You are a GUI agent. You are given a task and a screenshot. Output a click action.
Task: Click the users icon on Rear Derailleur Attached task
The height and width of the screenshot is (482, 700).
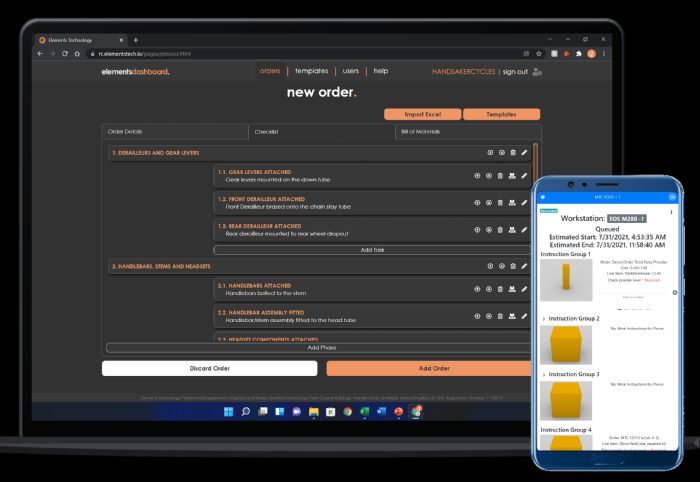tap(512, 230)
